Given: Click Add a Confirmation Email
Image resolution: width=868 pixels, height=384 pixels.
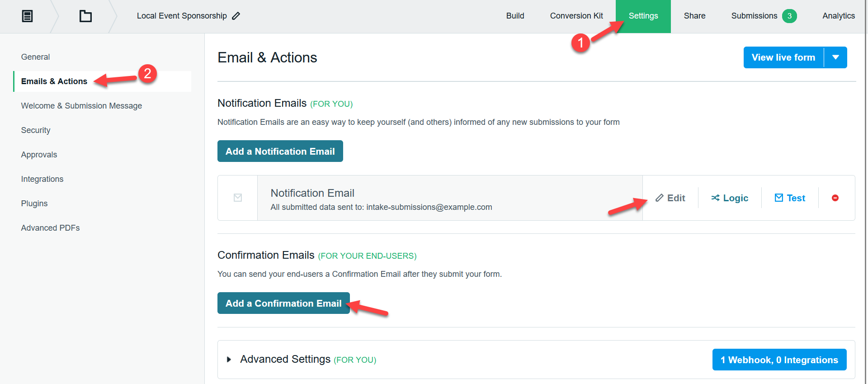Looking at the screenshot, I should tap(283, 303).
